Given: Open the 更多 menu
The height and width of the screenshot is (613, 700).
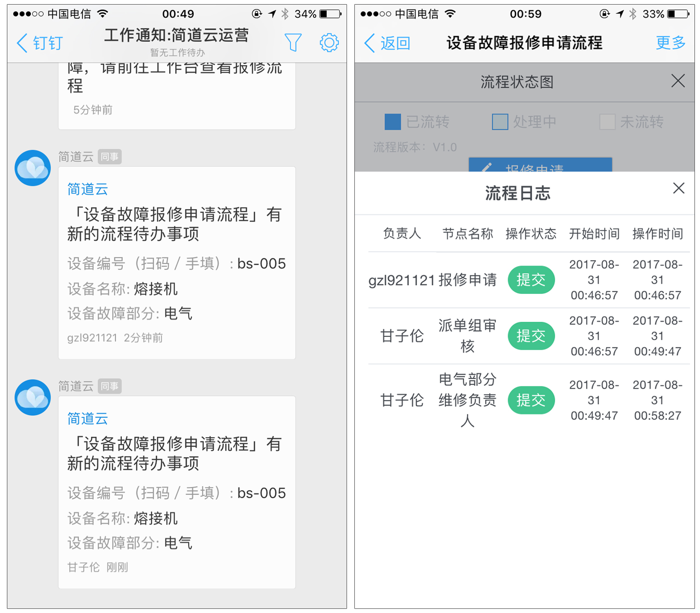Looking at the screenshot, I should click(x=670, y=43).
